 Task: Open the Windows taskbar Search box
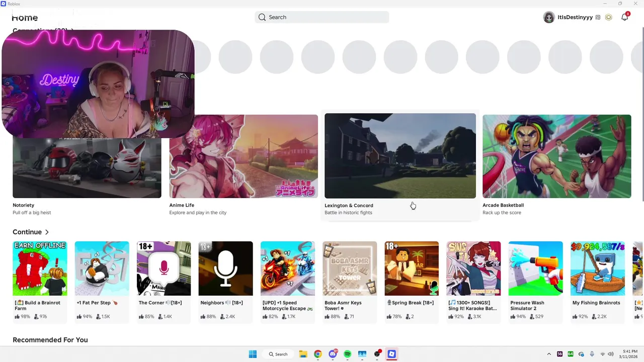coord(278,354)
